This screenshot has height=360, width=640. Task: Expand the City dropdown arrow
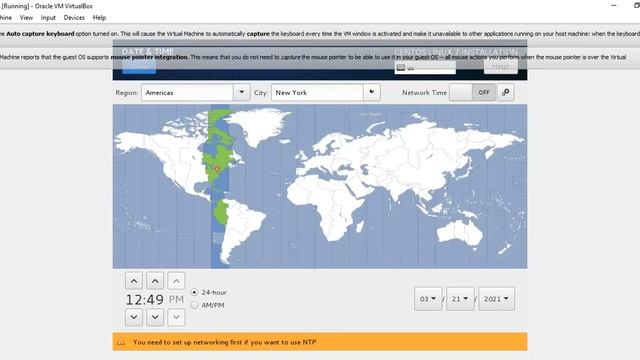[372, 92]
